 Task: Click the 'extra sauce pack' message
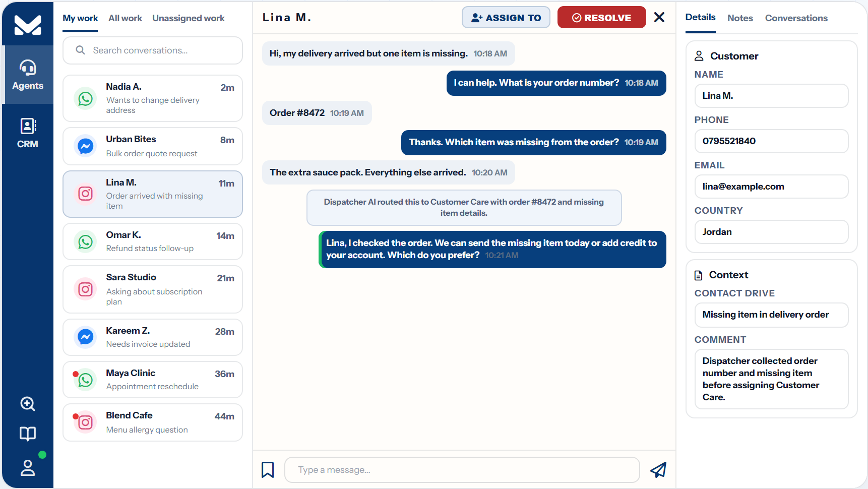tap(389, 172)
